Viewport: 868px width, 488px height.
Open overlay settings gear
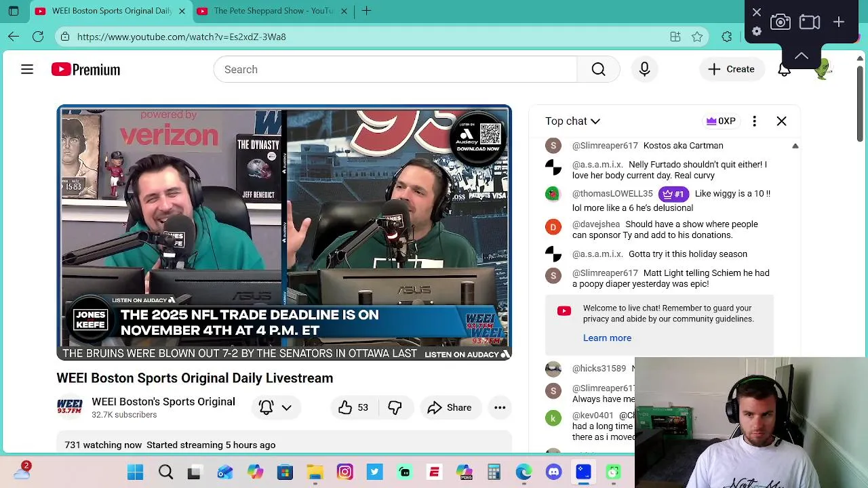757,31
